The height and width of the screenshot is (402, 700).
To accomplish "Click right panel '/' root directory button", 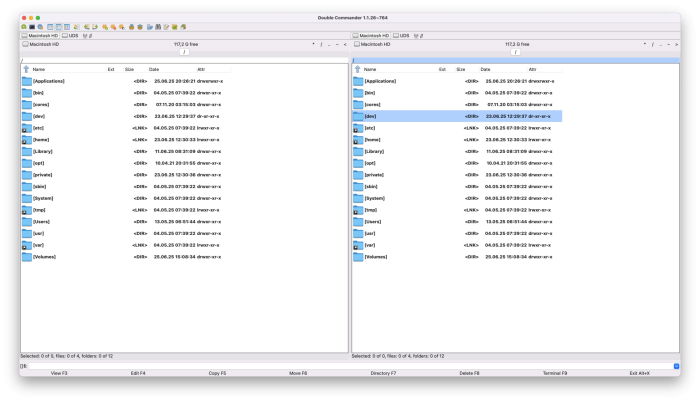I will (652, 44).
